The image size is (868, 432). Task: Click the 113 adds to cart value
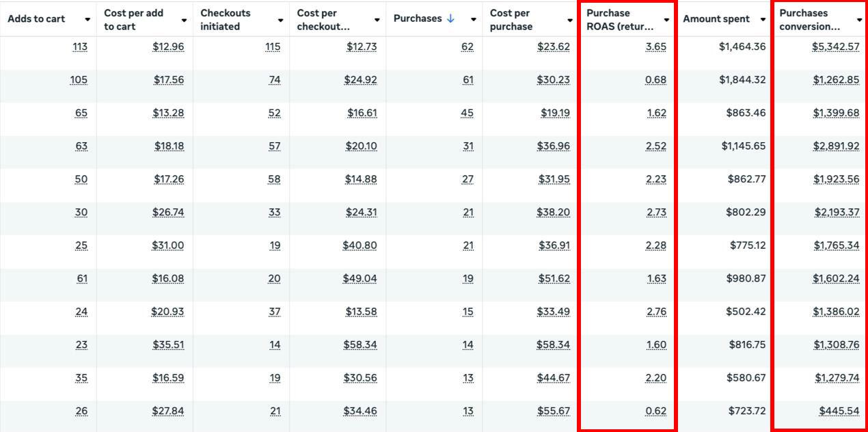(x=80, y=46)
